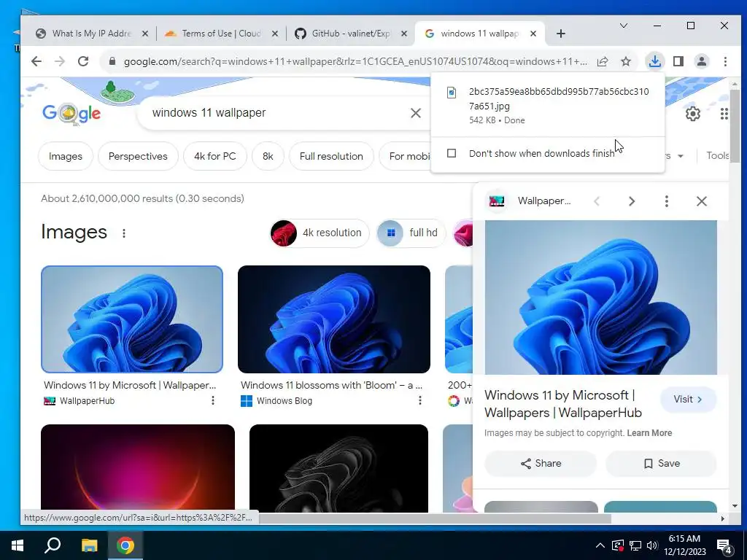Open Chrome three-dot menu
The height and width of the screenshot is (560, 747).
725,61
